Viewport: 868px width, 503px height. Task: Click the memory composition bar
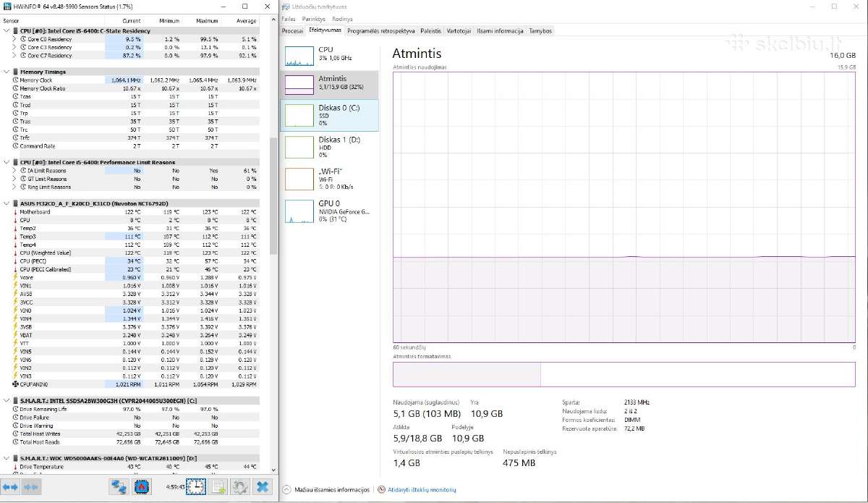(x=624, y=373)
